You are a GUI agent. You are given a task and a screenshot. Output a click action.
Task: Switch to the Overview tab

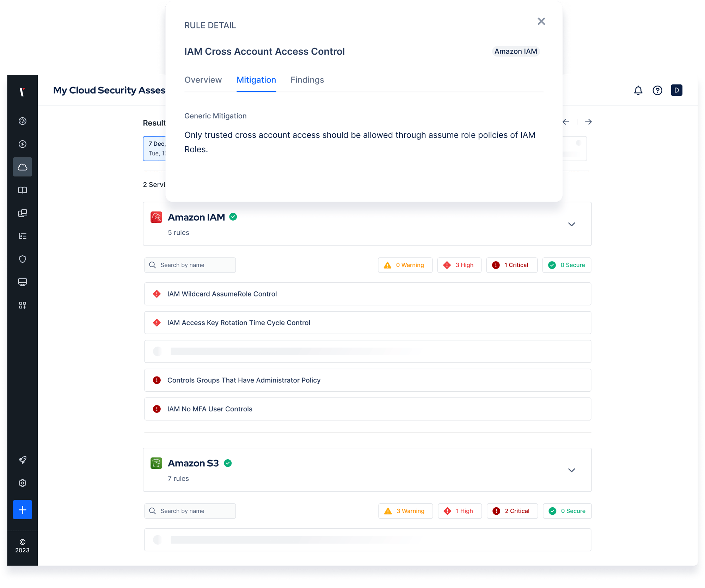[x=203, y=80]
